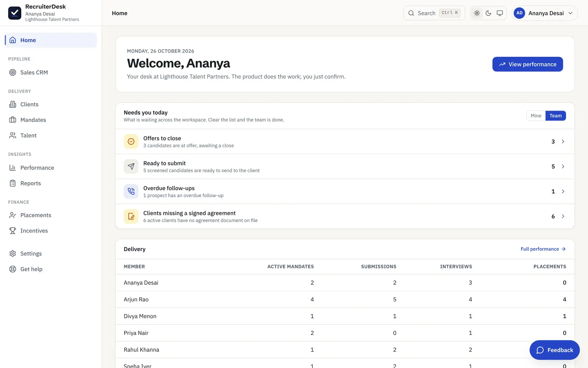The image size is (588, 368).
Task: Click the RecruiterDesk checkmark logo
Action: (15, 13)
